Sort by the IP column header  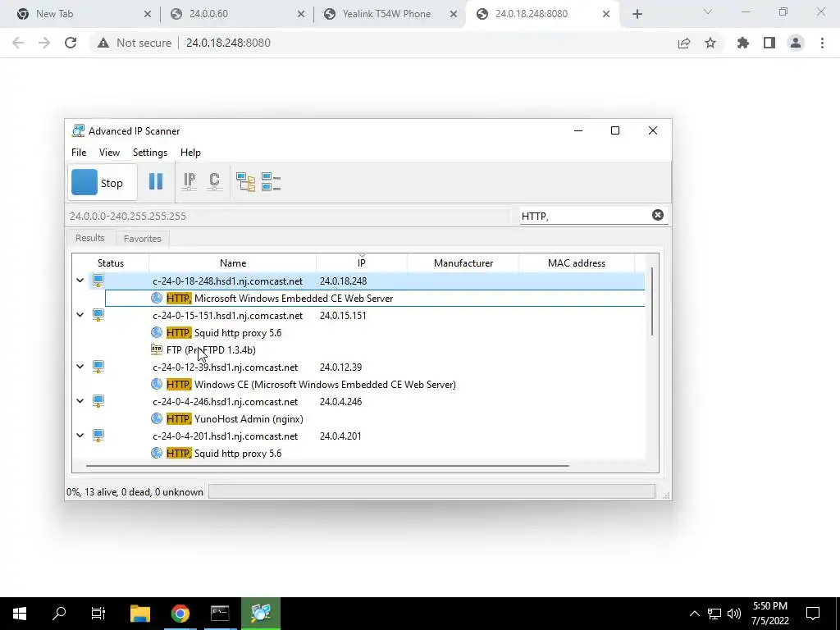(x=362, y=263)
